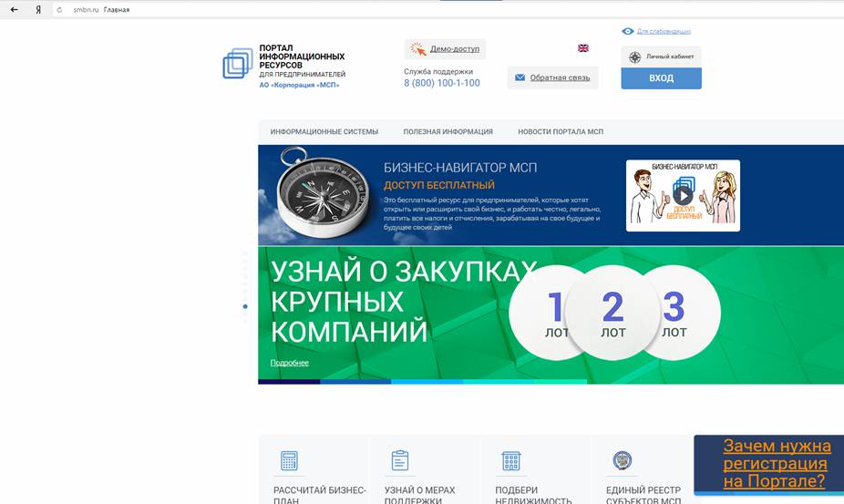Call support number 8 (800) 100-1-100
Screen dimensions: 844x504
pyautogui.click(x=442, y=83)
